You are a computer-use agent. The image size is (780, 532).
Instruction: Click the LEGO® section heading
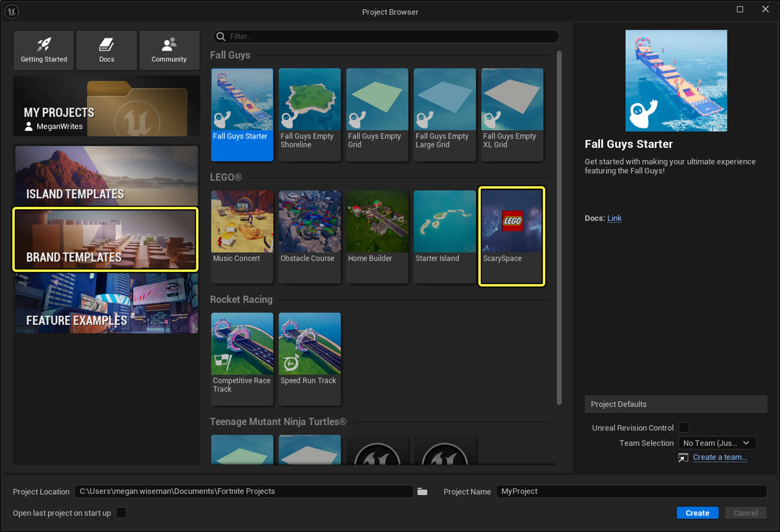226,177
